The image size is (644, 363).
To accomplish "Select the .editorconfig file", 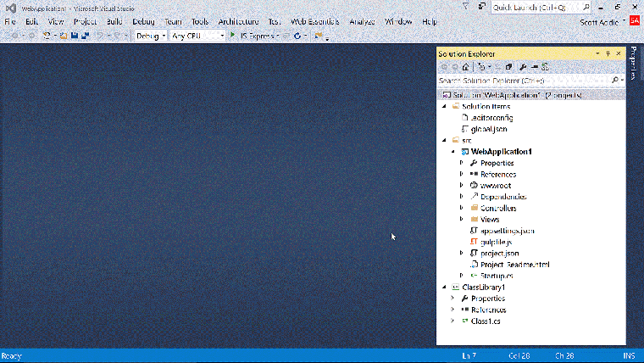I will pos(491,118).
